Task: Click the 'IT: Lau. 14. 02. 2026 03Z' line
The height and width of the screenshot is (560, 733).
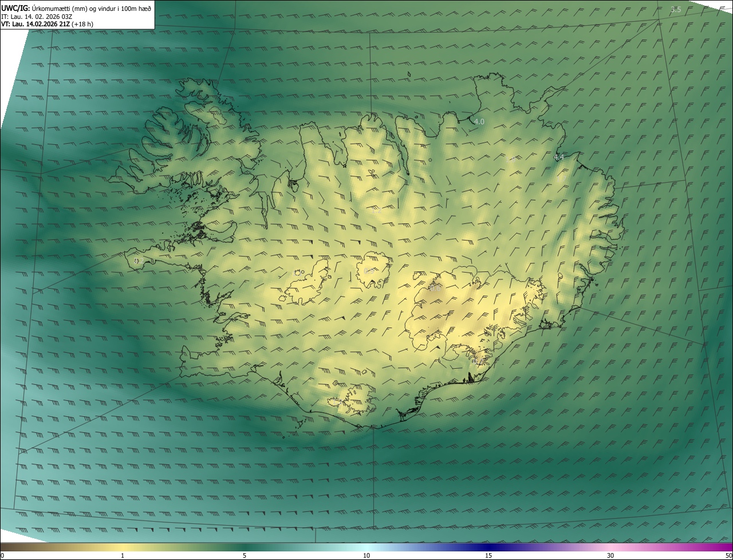Action: (x=37, y=16)
